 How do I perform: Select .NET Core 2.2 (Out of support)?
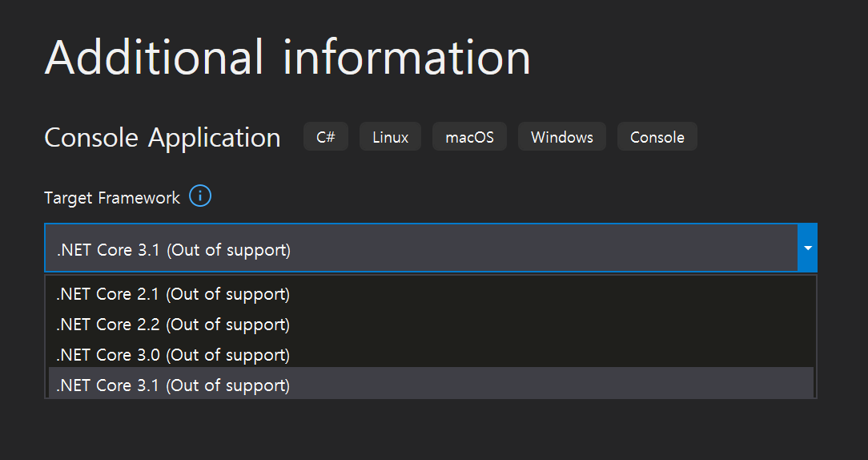pos(431,325)
